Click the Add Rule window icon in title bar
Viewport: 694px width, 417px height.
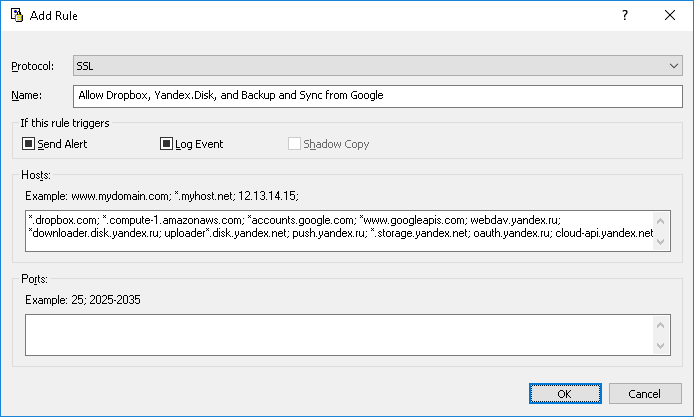(x=16, y=16)
